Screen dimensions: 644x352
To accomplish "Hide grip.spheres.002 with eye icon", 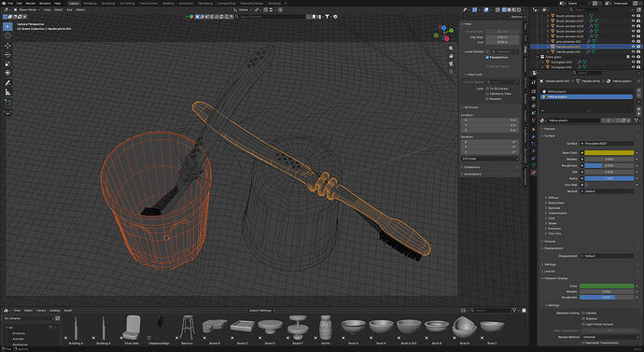I will pos(633,41).
